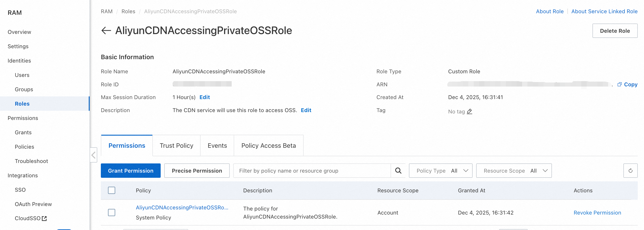
Task: Focus the policy name filter field
Action: (x=312, y=171)
